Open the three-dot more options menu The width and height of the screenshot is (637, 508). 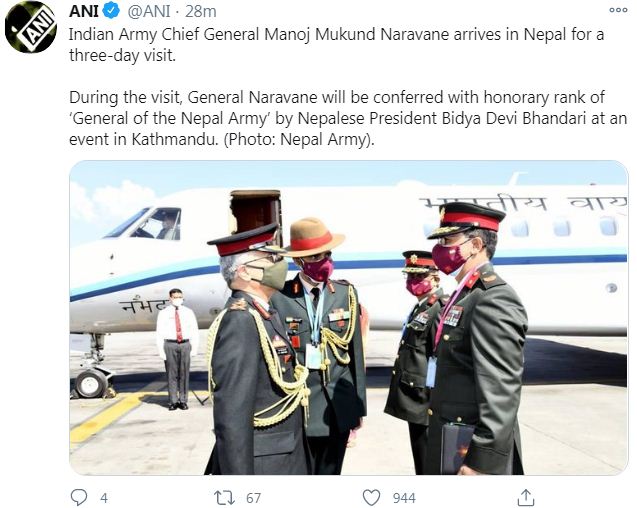click(x=618, y=10)
